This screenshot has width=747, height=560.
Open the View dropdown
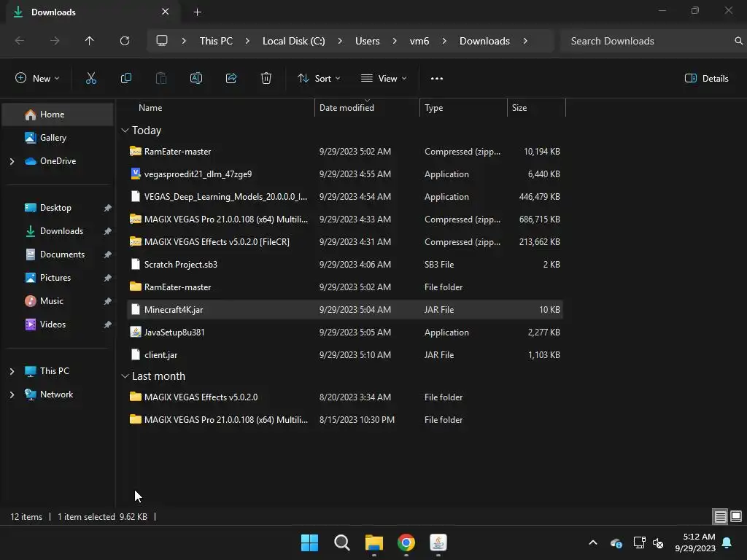pyautogui.click(x=384, y=79)
